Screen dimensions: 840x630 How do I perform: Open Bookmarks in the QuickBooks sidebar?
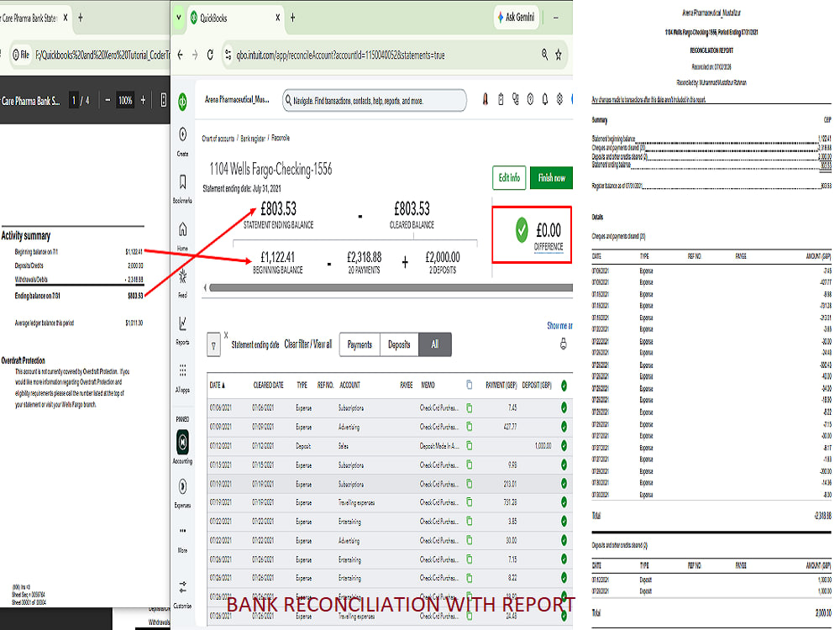pos(182,188)
